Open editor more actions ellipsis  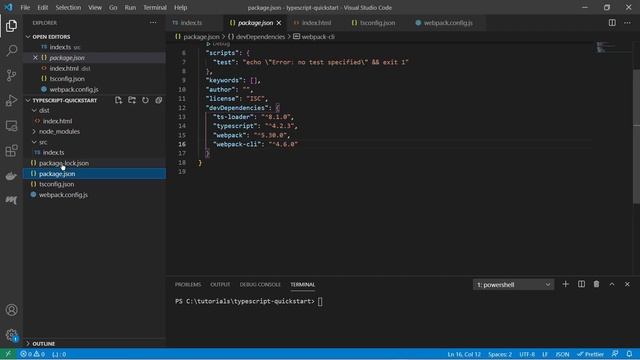pos(627,23)
